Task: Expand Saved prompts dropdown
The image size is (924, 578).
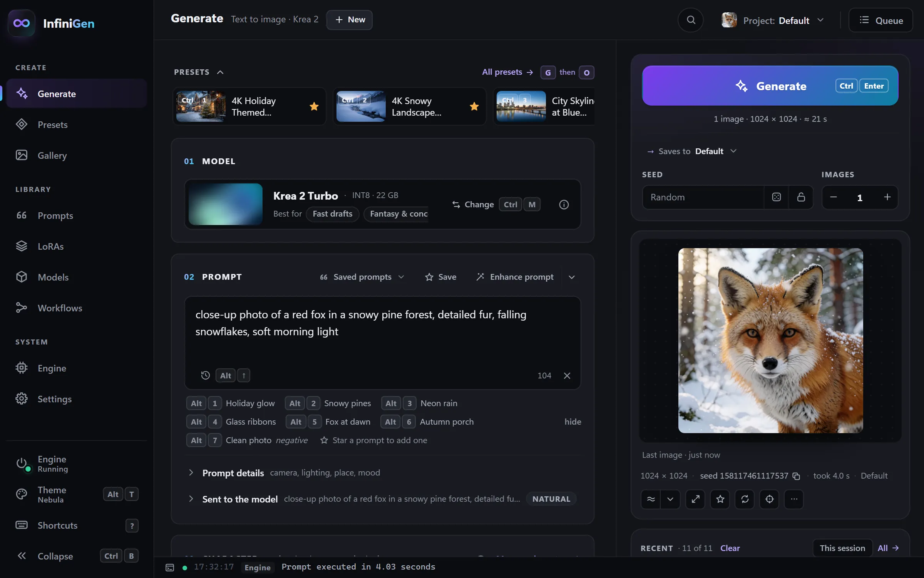Action: (362, 277)
